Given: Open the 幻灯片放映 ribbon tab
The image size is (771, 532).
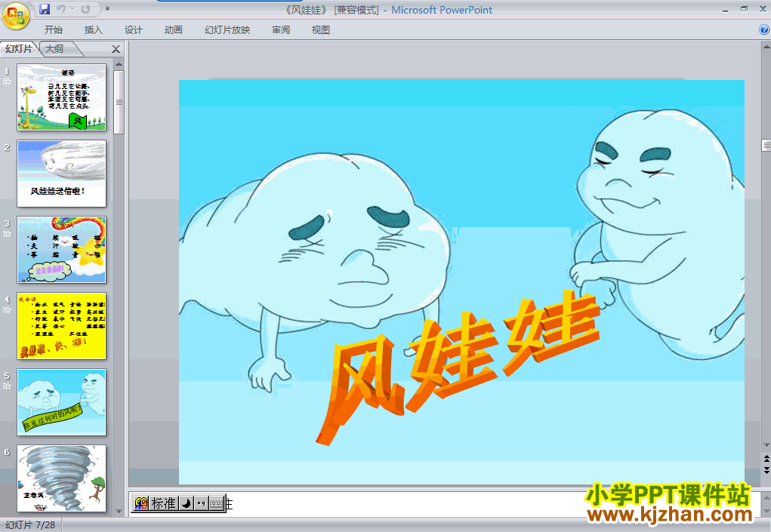Looking at the screenshot, I should tap(227, 30).
